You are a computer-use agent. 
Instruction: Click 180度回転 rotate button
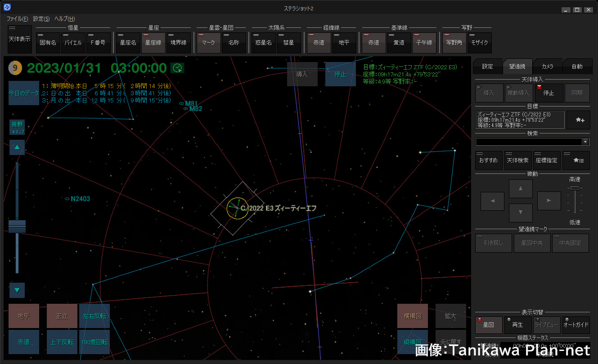pos(94,342)
